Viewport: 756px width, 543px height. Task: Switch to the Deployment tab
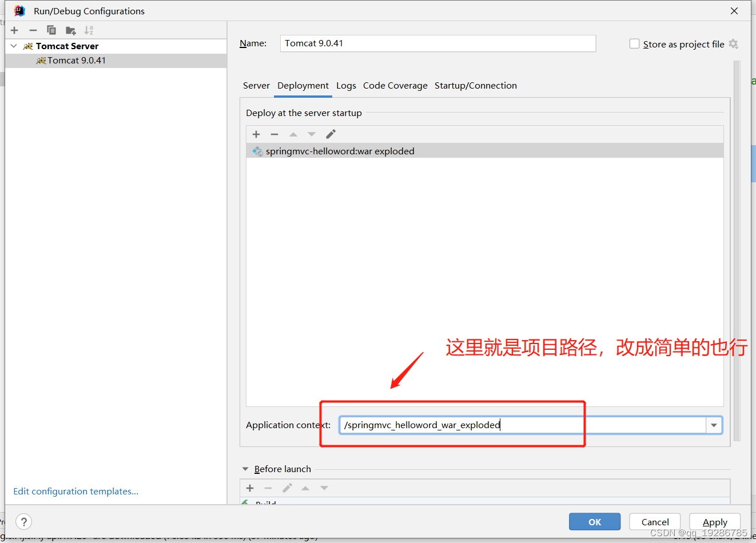coord(303,86)
